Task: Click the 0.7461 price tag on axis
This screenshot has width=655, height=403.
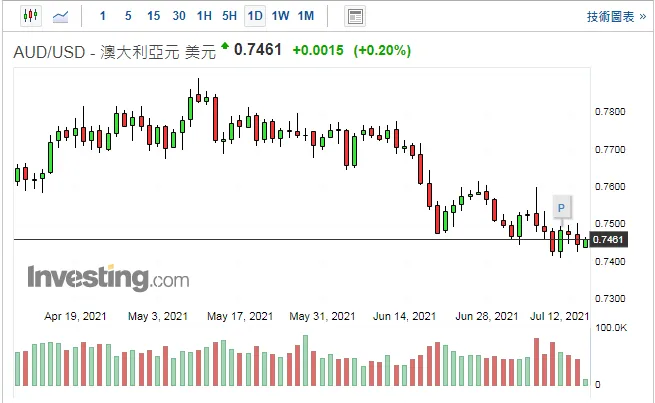Action: click(x=608, y=240)
